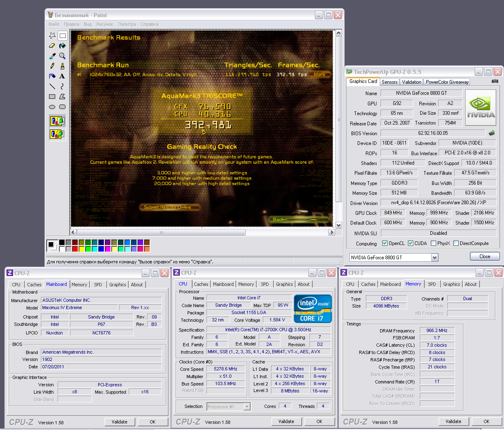This screenshot has width=504, height=430.
Task: Choose the Airbrush spray tool
Action: [52, 76]
